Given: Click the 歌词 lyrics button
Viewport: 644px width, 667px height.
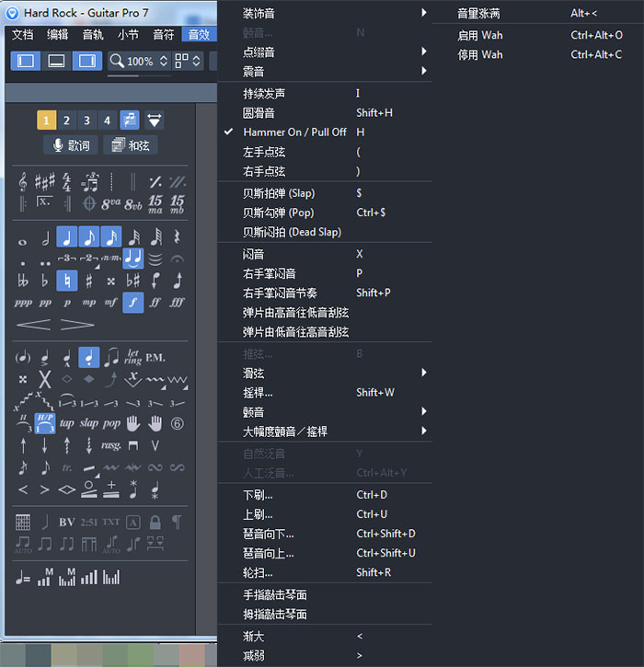Looking at the screenshot, I should click(x=71, y=145).
